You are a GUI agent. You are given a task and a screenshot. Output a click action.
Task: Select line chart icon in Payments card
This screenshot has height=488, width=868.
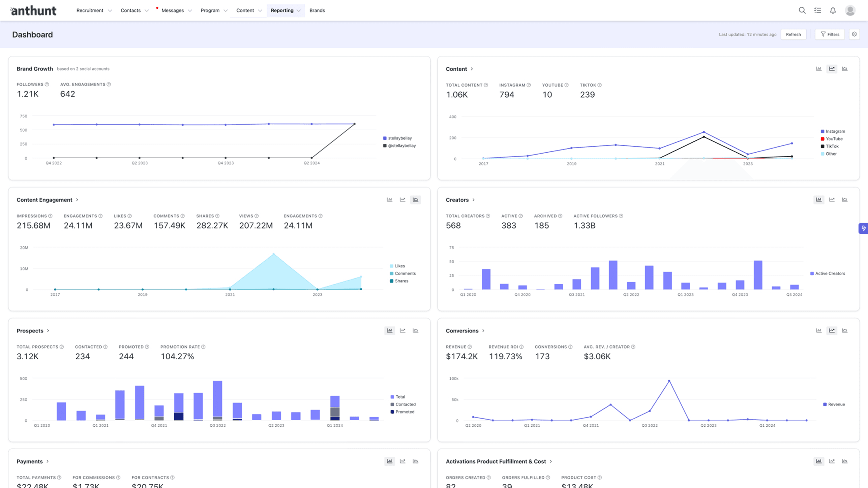[402, 461]
